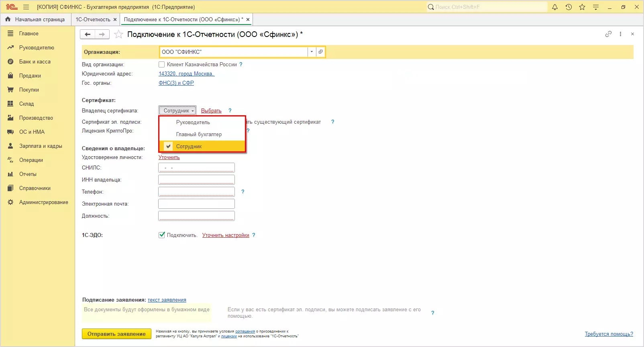Open the service menu lines icon in the title bar
This screenshot has width=644, height=347.
pos(596,7)
